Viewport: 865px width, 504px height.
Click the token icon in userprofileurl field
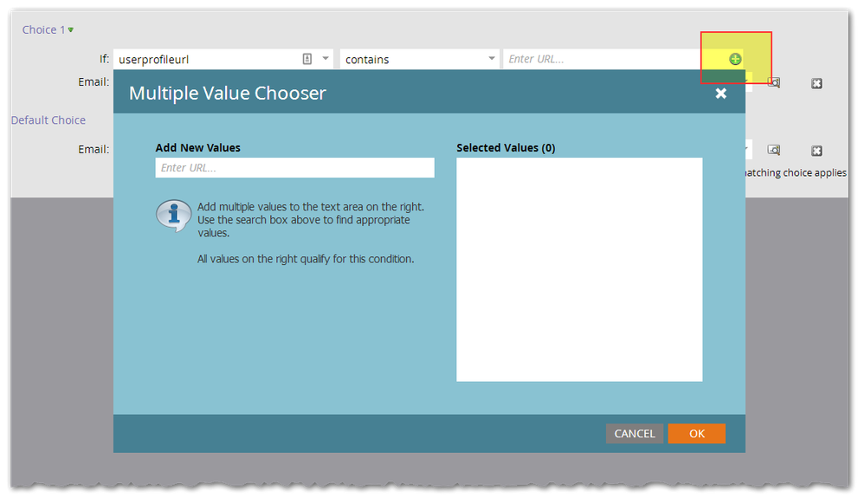click(x=307, y=59)
